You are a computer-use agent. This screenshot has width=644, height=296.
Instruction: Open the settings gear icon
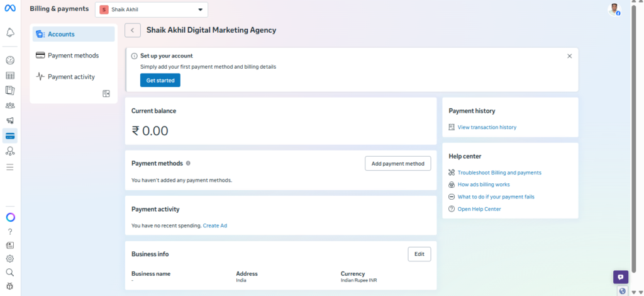coord(10,259)
